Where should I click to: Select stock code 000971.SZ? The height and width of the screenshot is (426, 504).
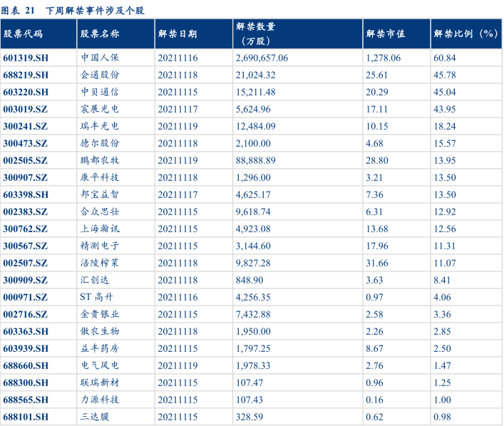(x=26, y=297)
